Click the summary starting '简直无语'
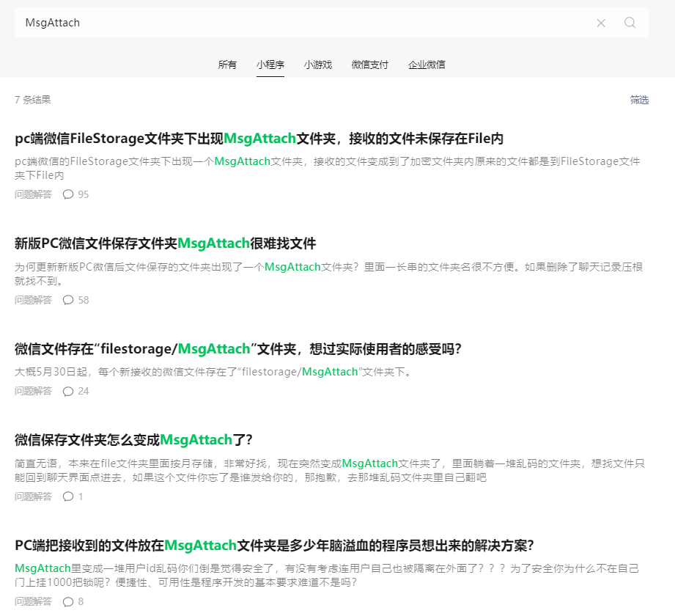 pyautogui.click(x=329, y=470)
